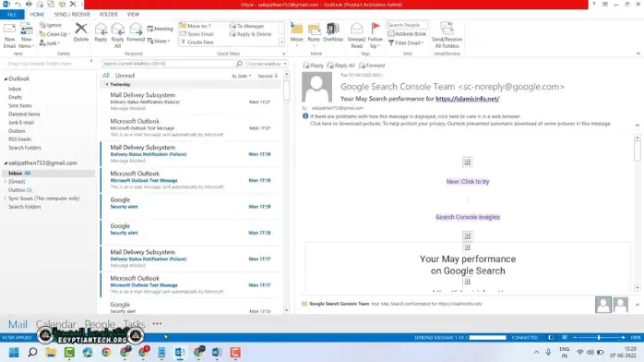Select the Team Email quick step
This screenshot has height=362, width=644.
(x=197, y=34)
